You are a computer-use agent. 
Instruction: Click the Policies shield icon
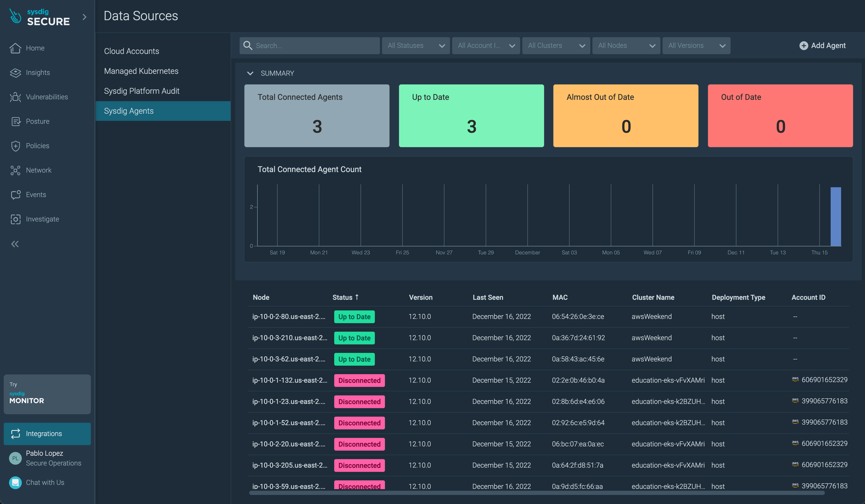[x=15, y=146]
